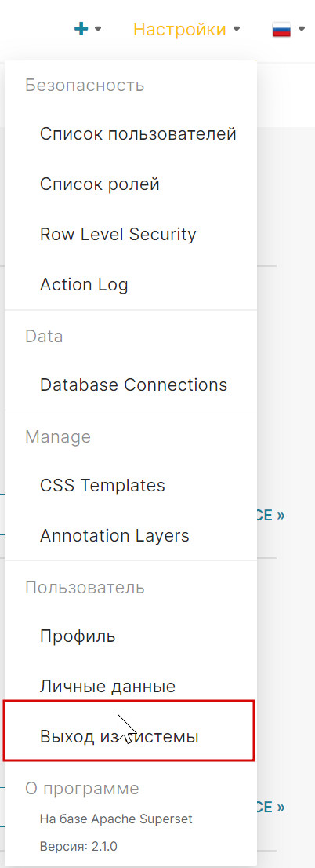
Task: Go to Database Connections
Action: coord(131,385)
